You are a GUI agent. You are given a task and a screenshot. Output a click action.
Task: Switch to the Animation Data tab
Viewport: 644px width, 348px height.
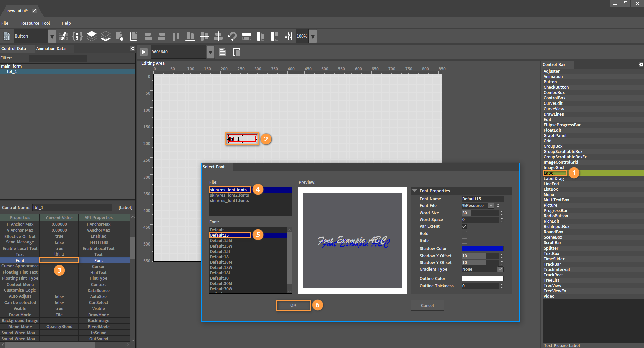point(51,49)
